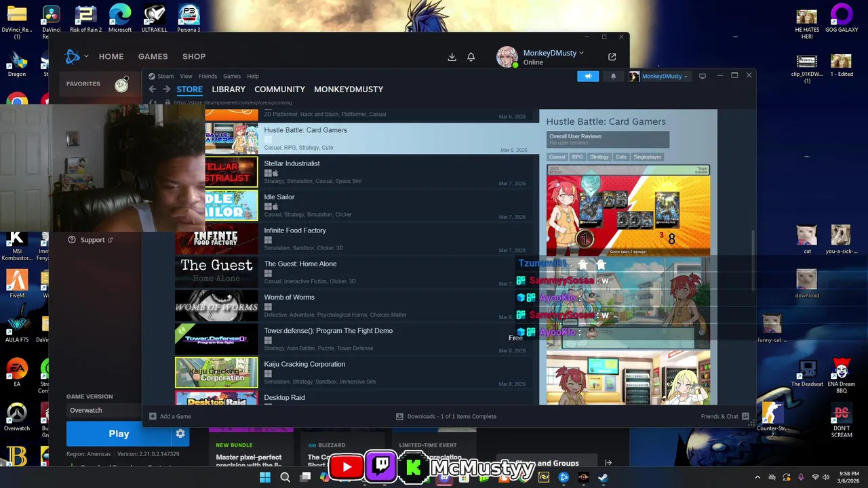Click Steam icon in the taskbar
This screenshot has height=488, width=868.
[x=603, y=477]
